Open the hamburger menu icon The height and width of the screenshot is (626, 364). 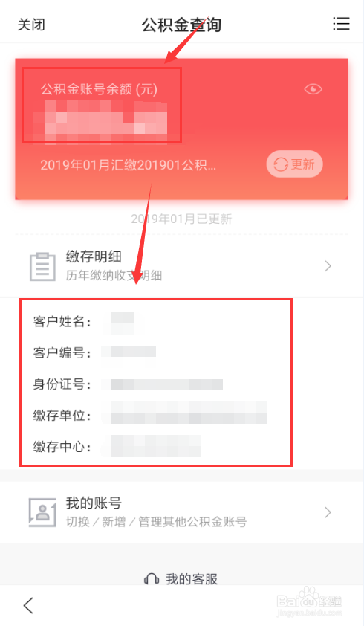click(341, 24)
